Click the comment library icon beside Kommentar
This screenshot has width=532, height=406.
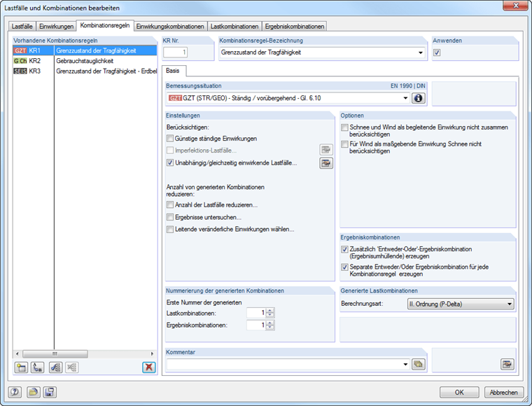pos(419,364)
